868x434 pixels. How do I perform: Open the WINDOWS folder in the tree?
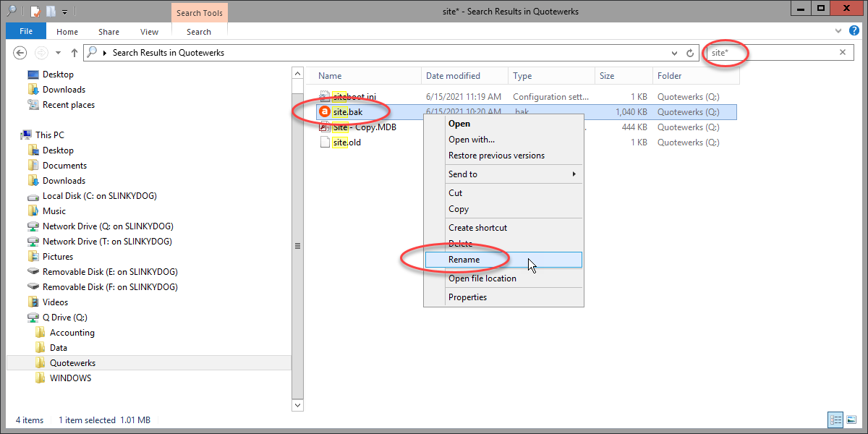pyautogui.click(x=70, y=378)
